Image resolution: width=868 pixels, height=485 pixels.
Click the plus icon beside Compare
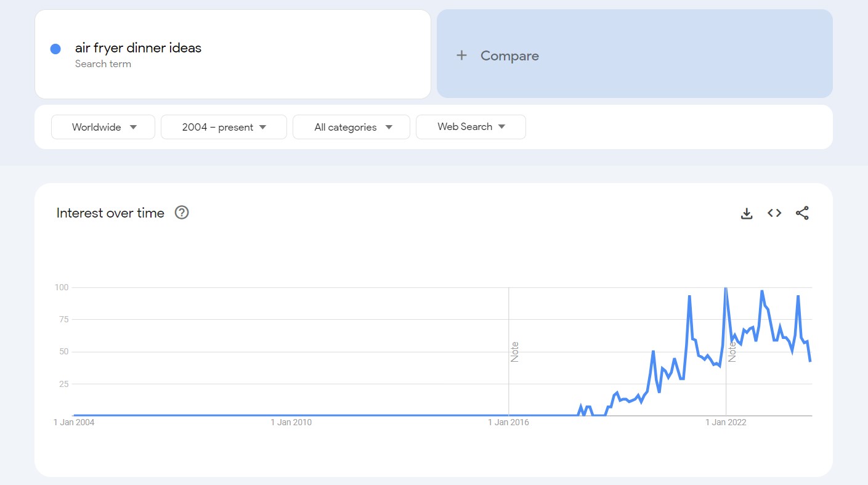[461, 55]
